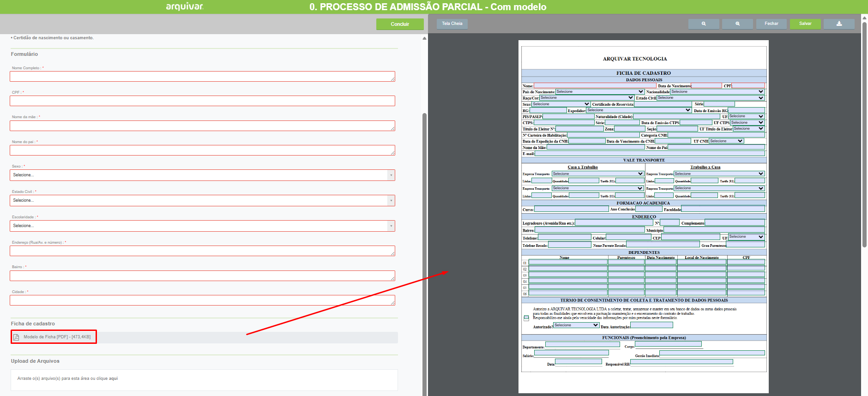Expand Raça/Cor dropdown in the PDF
The width and height of the screenshot is (868, 396).
pos(587,98)
